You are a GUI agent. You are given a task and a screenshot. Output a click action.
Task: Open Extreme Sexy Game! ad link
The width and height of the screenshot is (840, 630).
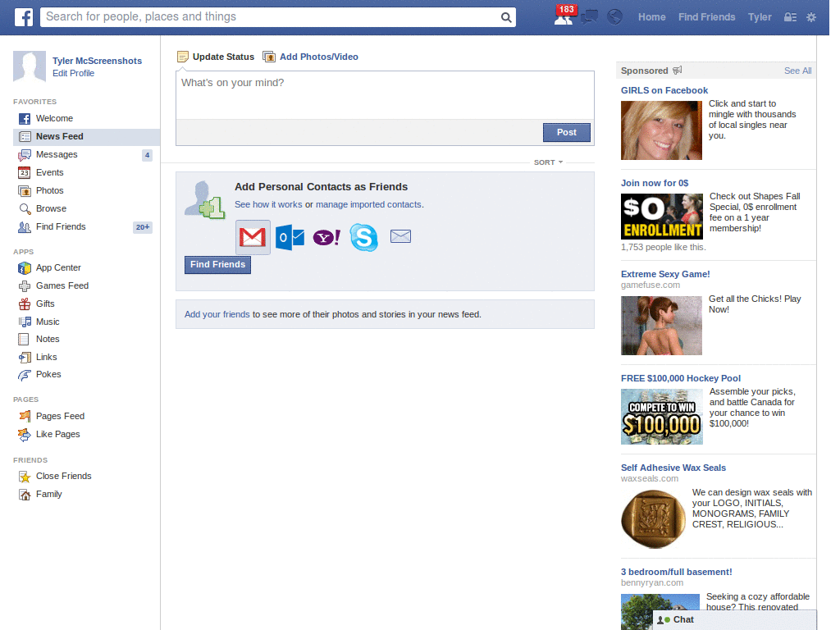point(665,274)
